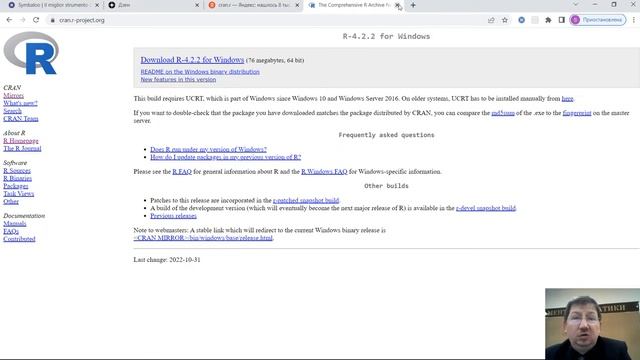Click the browser forward arrow

click(22, 20)
